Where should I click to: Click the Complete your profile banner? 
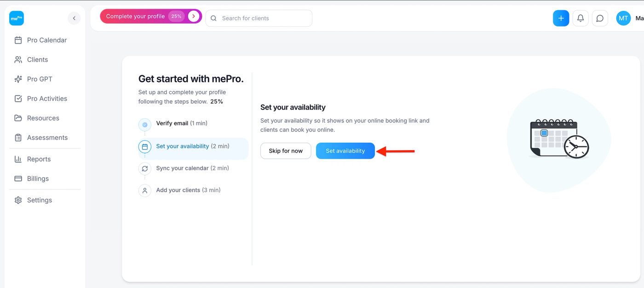(151, 16)
